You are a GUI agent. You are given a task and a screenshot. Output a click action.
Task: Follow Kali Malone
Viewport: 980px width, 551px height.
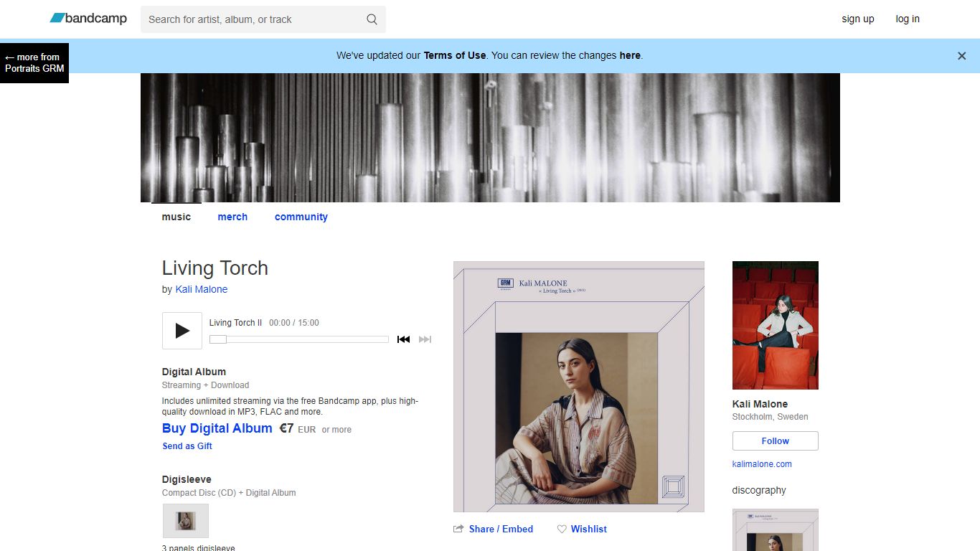[x=776, y=441]
